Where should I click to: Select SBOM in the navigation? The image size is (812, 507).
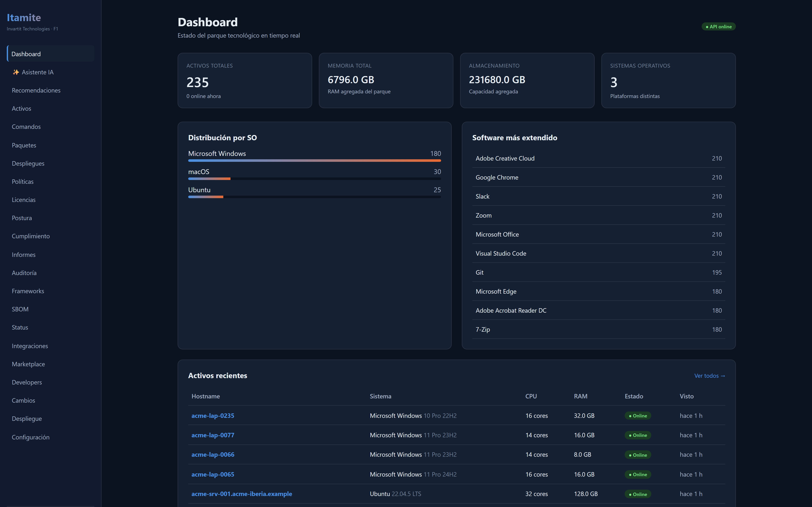[20, 309]
